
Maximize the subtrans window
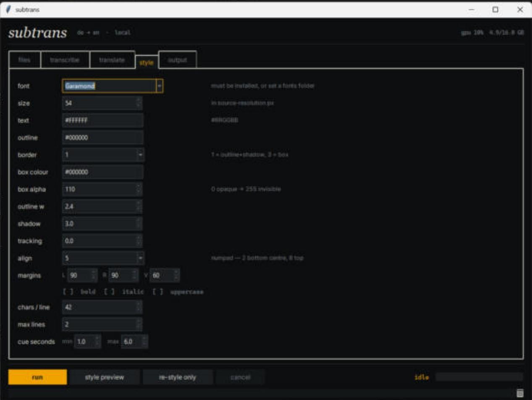[x=495, y=10]
